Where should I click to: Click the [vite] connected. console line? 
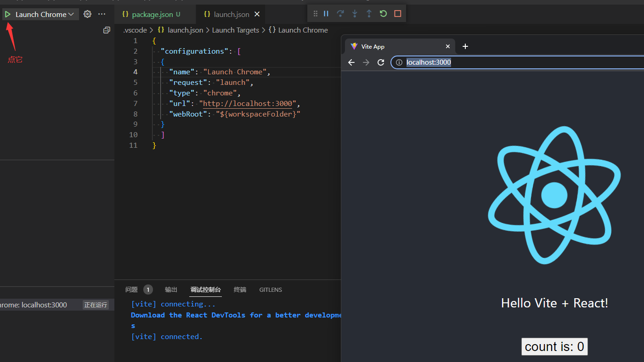click(167, 337)
